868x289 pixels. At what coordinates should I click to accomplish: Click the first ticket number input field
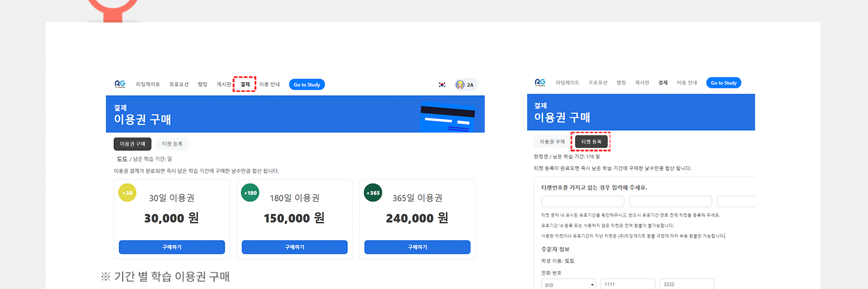click(x=582, y=202)
